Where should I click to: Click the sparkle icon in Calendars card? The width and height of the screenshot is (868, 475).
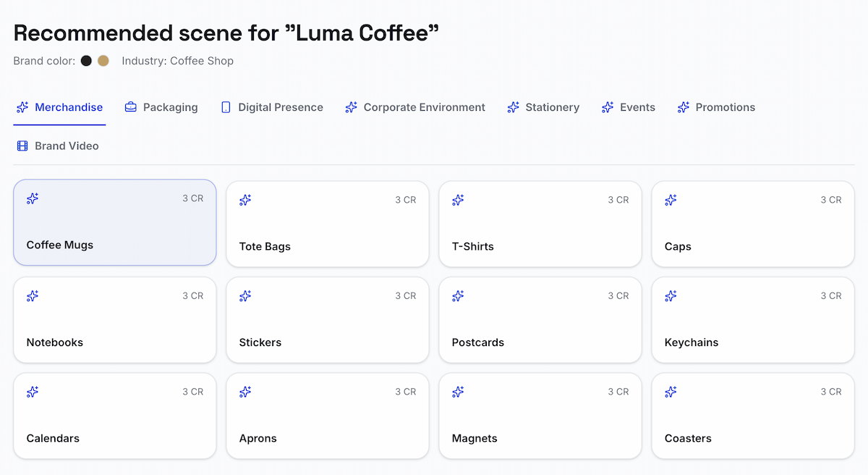33,392
